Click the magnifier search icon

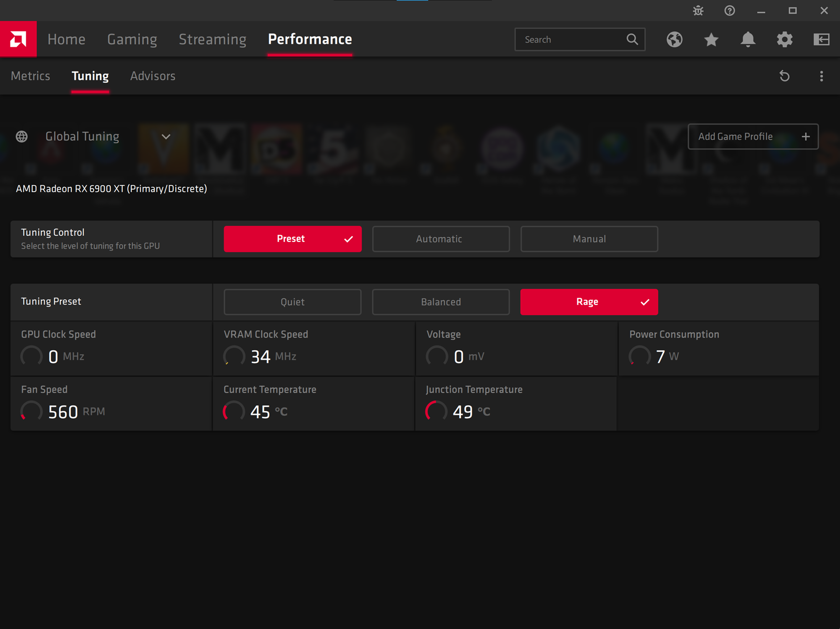pos(632,39)
